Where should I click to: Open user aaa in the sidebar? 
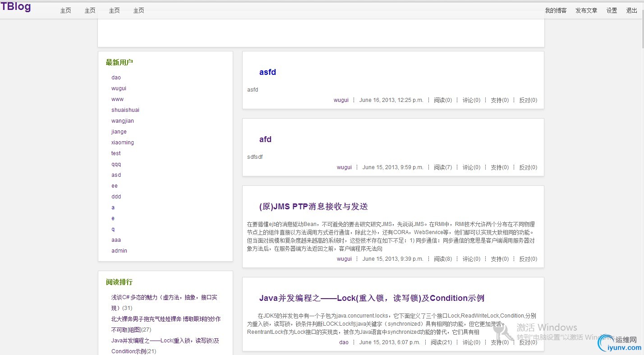point(116,240)
